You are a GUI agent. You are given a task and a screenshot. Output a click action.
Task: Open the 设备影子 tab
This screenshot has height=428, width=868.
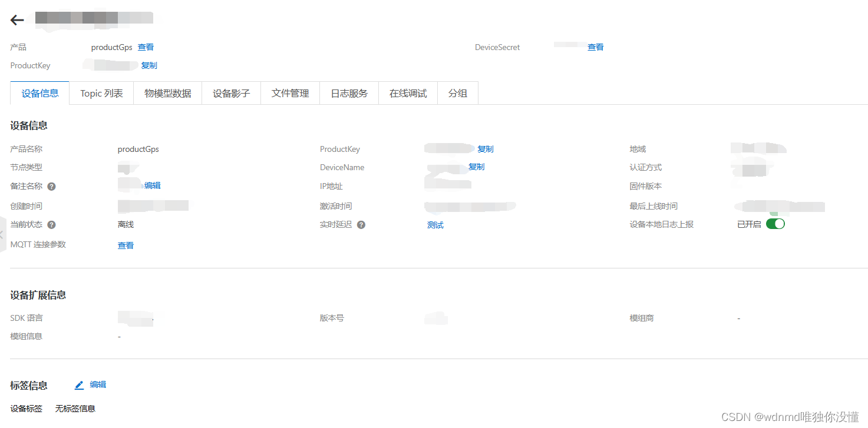(231, 92)
